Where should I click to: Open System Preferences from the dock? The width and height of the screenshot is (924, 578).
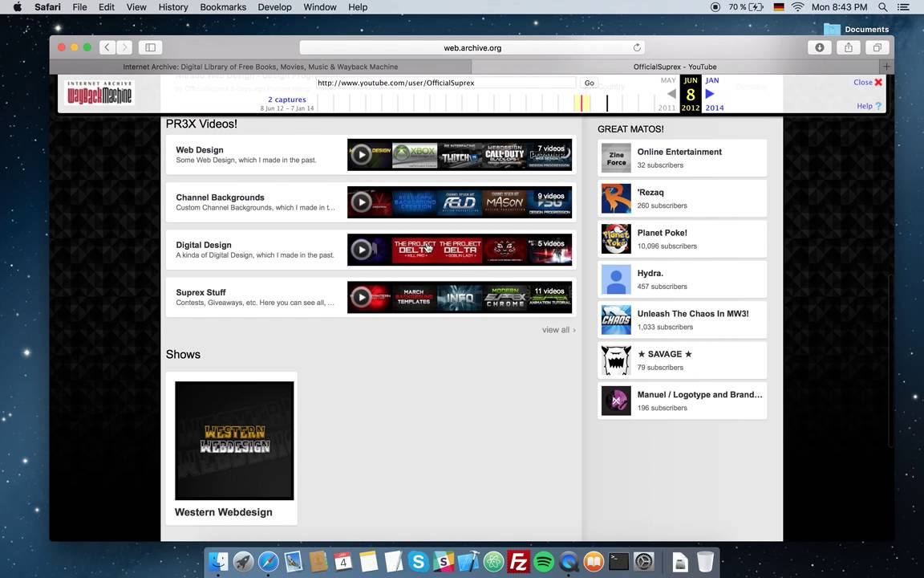643,561
